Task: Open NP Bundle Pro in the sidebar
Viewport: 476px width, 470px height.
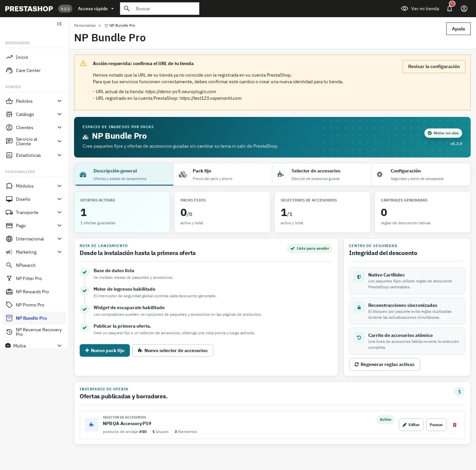Action: (x=34, y=318)
